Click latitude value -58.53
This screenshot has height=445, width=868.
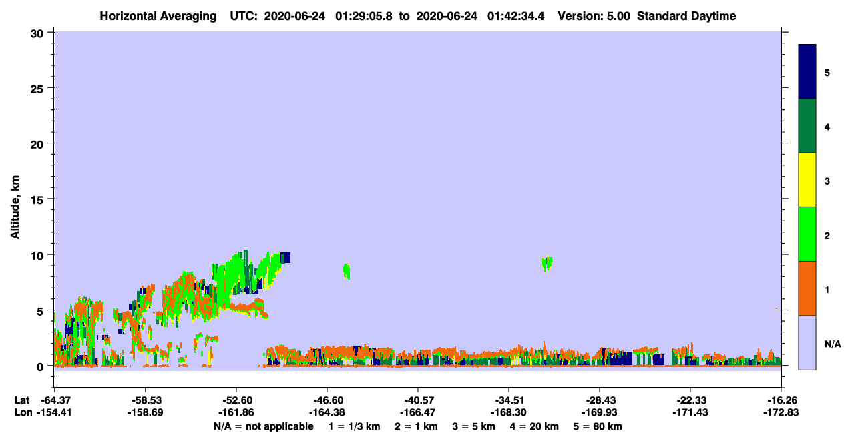point(146,400)
